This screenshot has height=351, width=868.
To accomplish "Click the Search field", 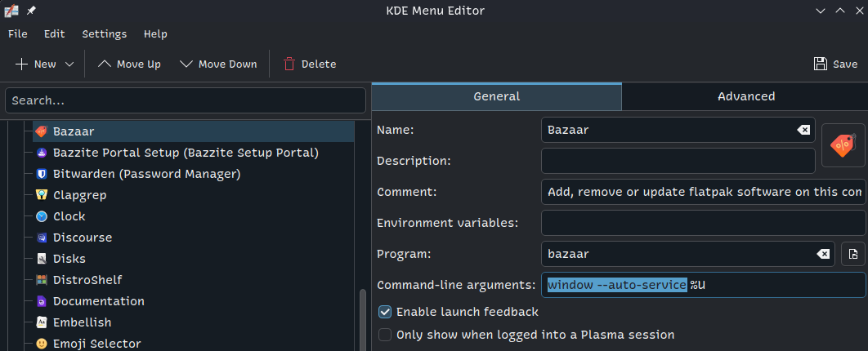I will tap(185, 100).
